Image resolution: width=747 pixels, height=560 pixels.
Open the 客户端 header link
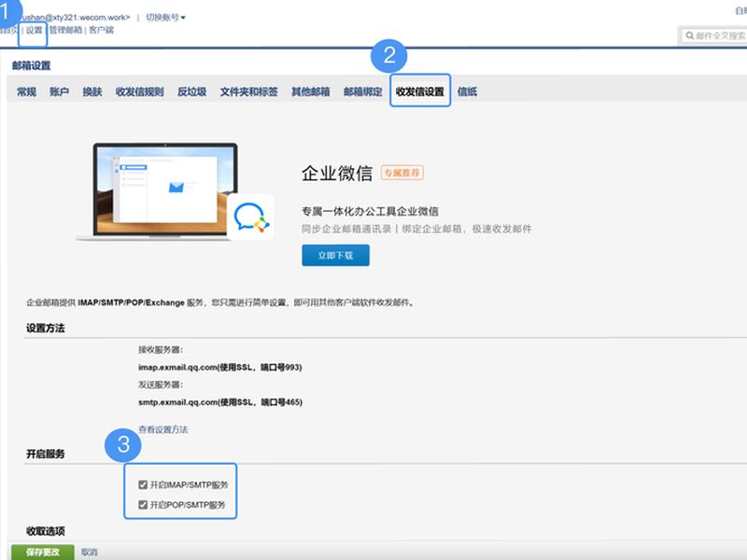pyautogui.click(x=102, y=30)
